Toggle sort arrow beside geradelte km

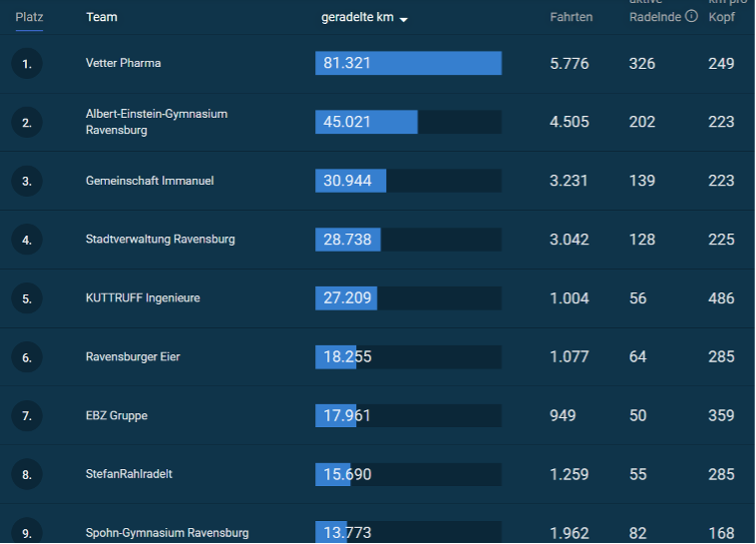coord(404,19)
